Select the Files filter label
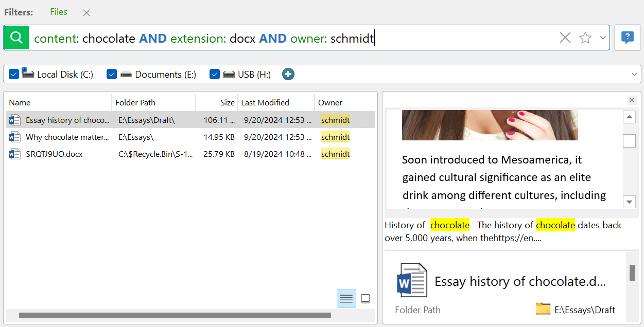Screen dimensions: 644x327 point(59,12)
